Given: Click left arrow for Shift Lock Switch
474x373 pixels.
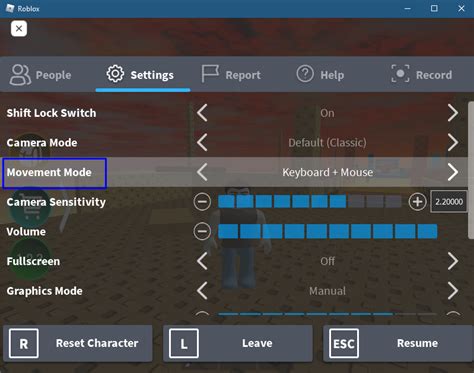Looking at the screenshot, I should tap(202, 113).
